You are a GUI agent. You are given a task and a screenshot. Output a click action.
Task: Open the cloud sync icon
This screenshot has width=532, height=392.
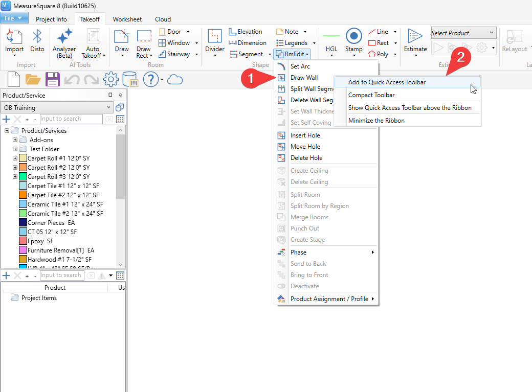[175, 80]
